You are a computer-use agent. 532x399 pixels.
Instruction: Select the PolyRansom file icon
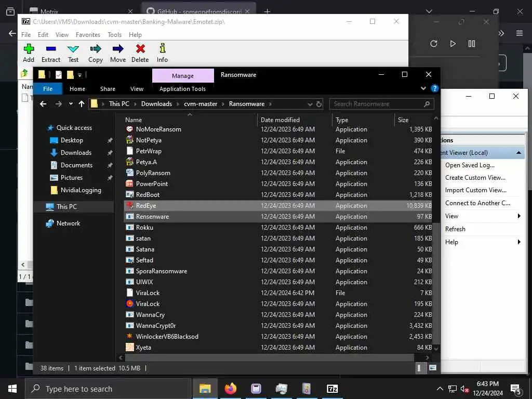(129, 172)
